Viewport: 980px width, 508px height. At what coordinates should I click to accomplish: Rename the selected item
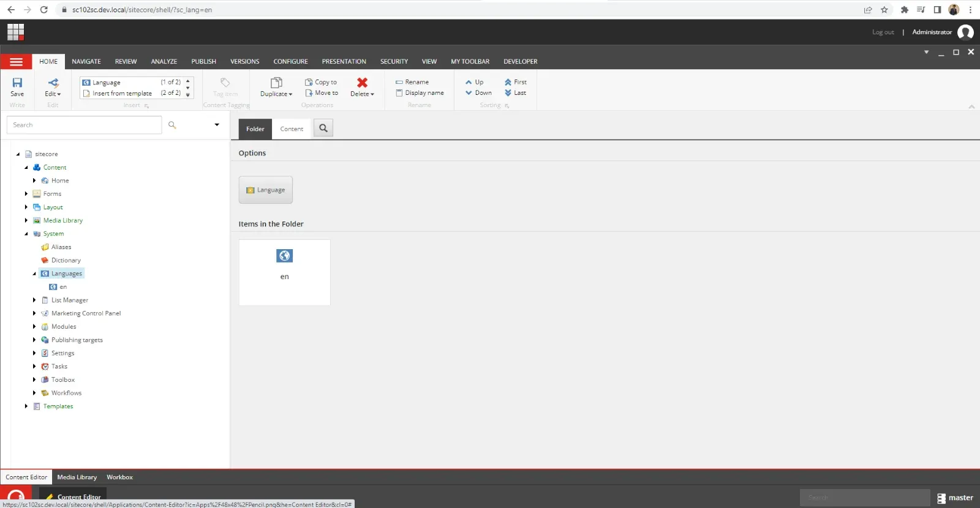(412, 82)
